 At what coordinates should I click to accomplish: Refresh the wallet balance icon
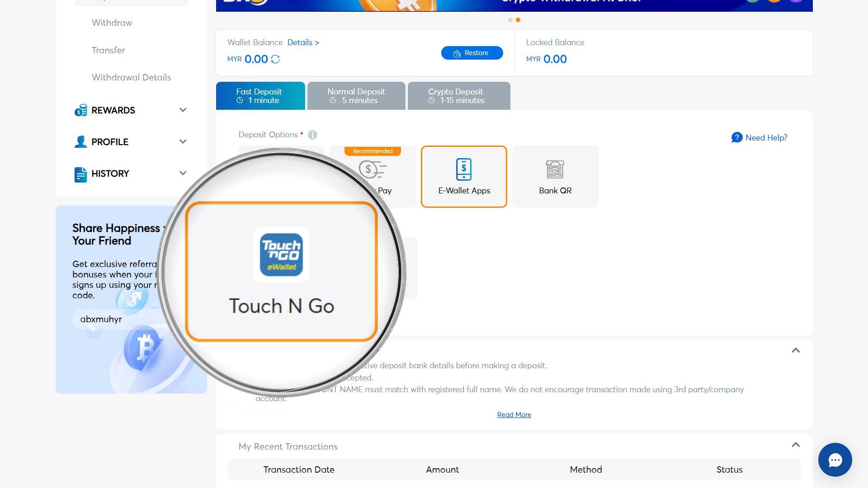click(x=275, y=59)
